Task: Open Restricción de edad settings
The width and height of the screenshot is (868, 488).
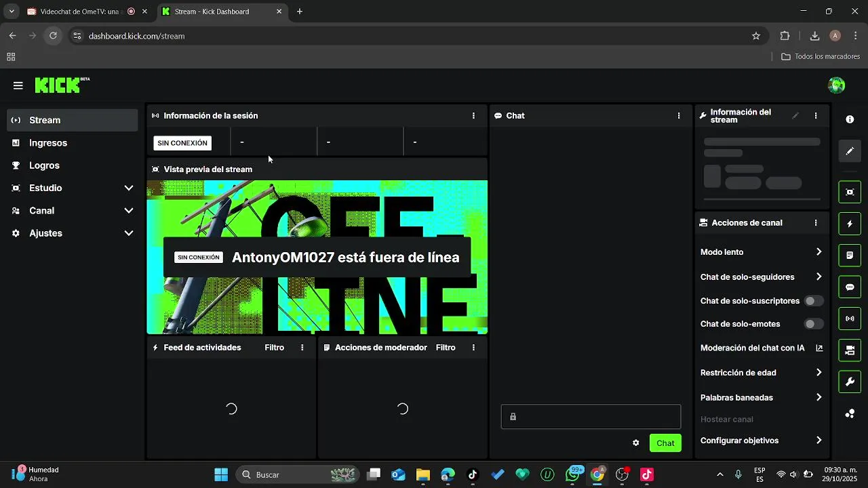Action: pyautogui.click(x=762, y=373)
